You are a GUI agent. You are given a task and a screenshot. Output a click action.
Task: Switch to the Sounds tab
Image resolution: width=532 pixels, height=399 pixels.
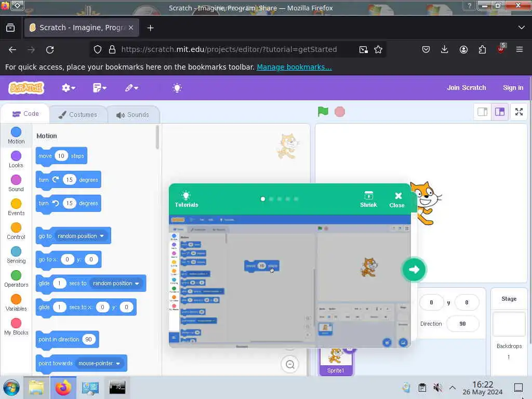(133, 115)
